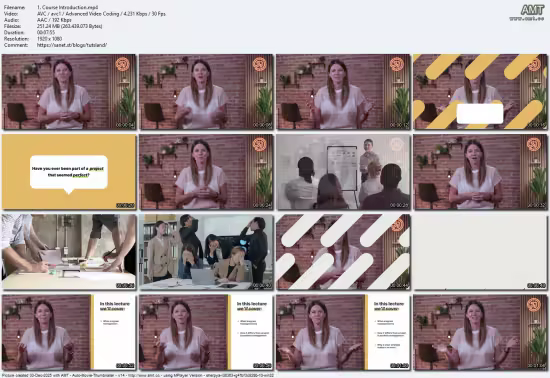
Task: Open the final thumbnail stamped 00:01:04
Action: [481, 332]
